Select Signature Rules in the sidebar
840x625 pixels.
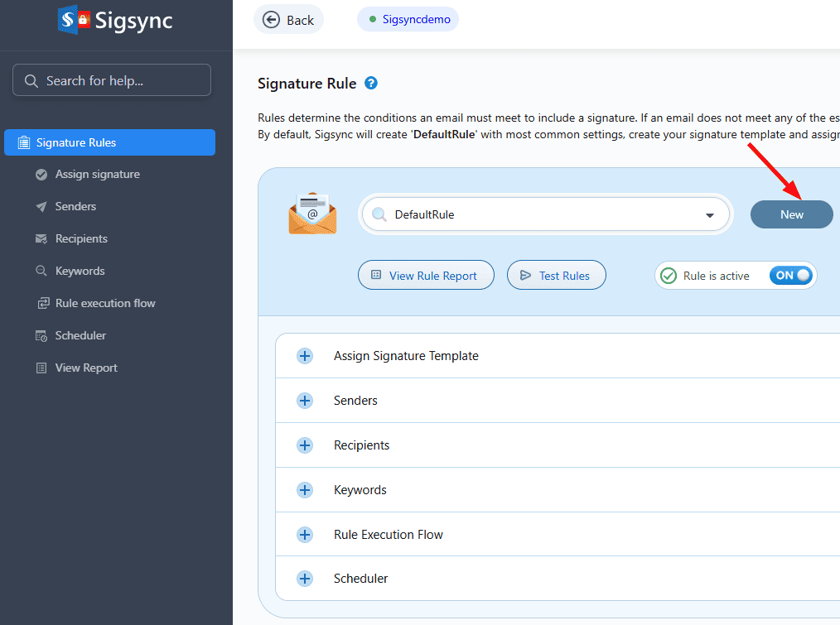[x=109, y=142]
